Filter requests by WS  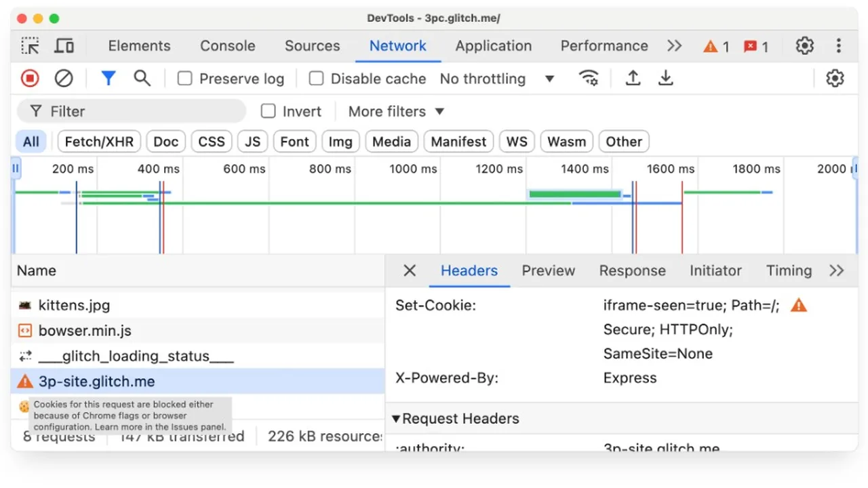(x=517, y=142)
